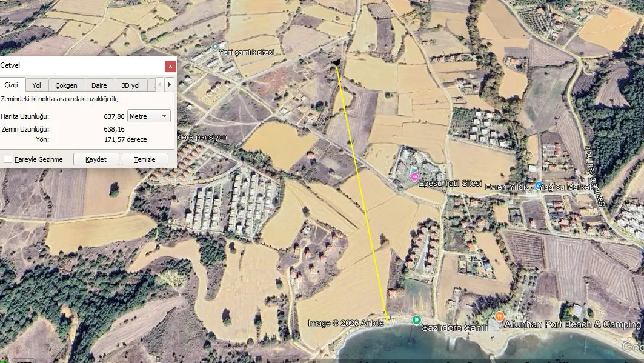This screenshot has width=644, height=363.
Task: Click the dere pansiyon map label
Action: tap(202, 137)
